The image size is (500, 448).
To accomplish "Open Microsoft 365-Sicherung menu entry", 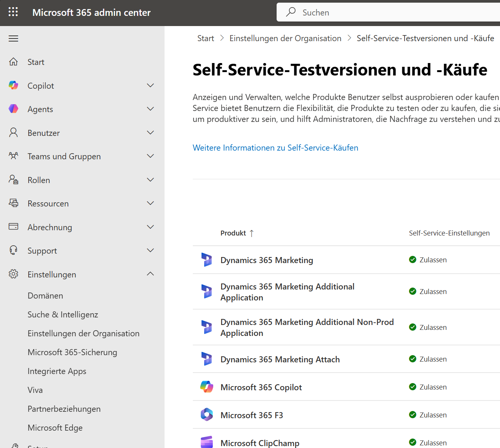I will click(72, 352).
